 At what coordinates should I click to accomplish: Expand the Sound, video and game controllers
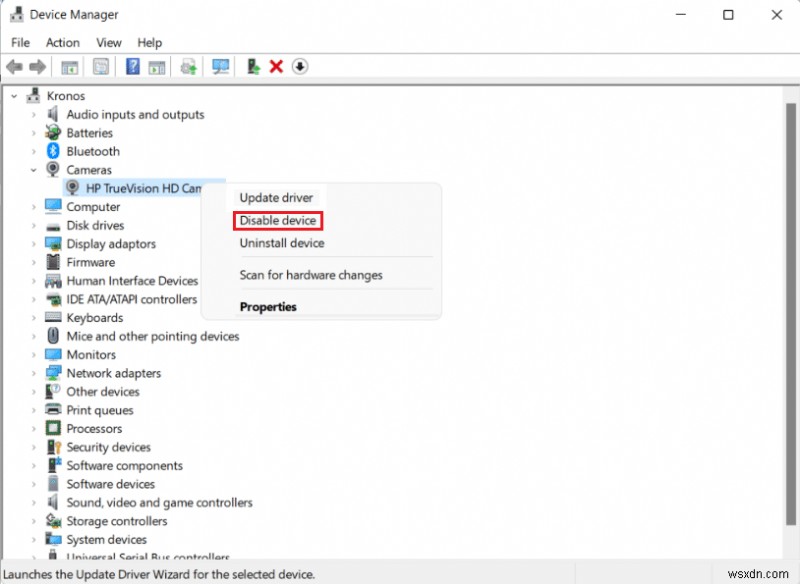click(x=31, y=502)
